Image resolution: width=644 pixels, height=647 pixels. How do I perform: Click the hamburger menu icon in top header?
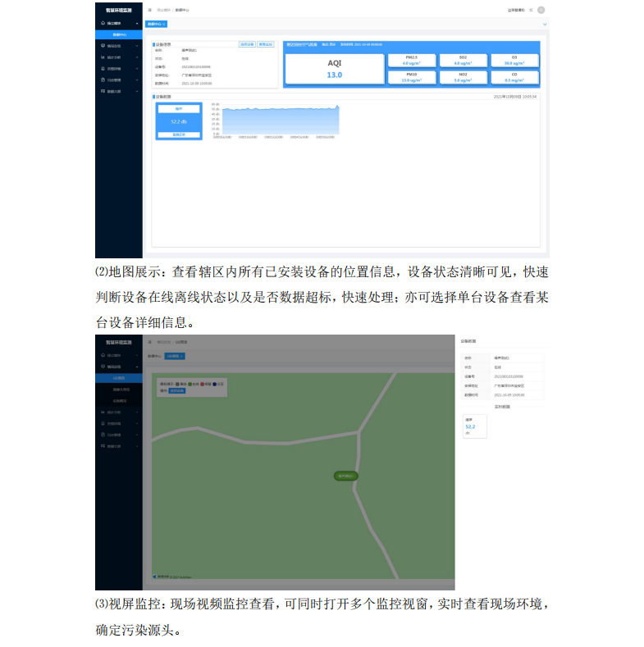149,10
